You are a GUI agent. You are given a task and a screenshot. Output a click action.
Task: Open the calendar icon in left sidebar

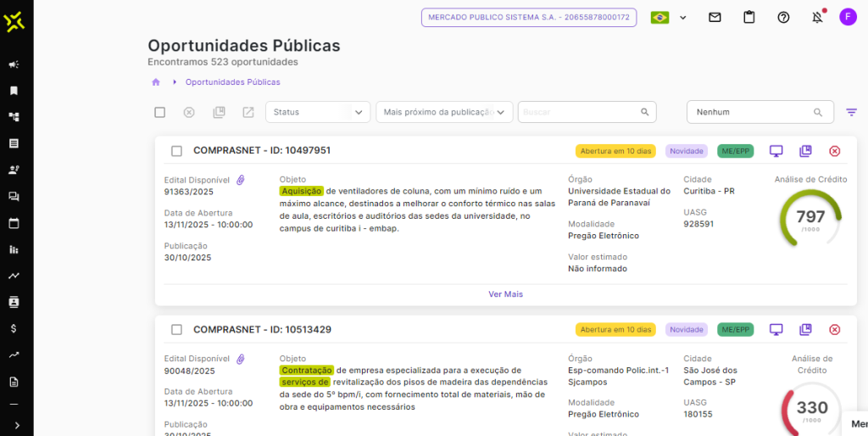[14, 223]
